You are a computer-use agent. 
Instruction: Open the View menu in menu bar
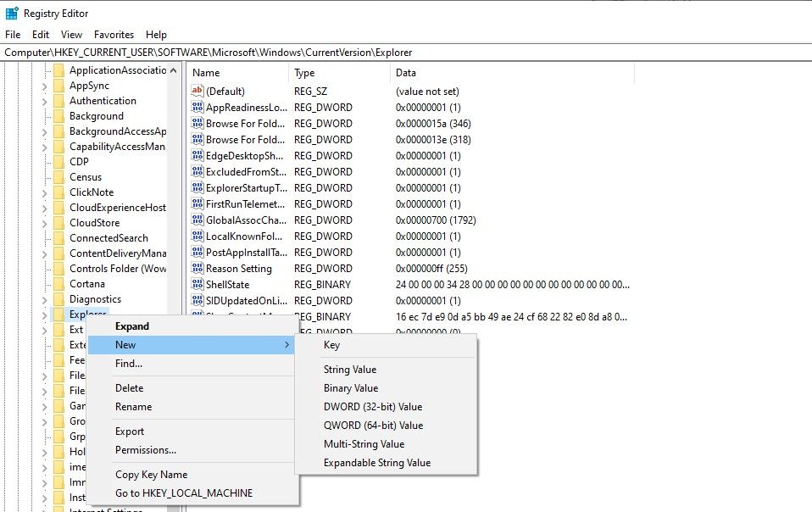coord(71,35)
